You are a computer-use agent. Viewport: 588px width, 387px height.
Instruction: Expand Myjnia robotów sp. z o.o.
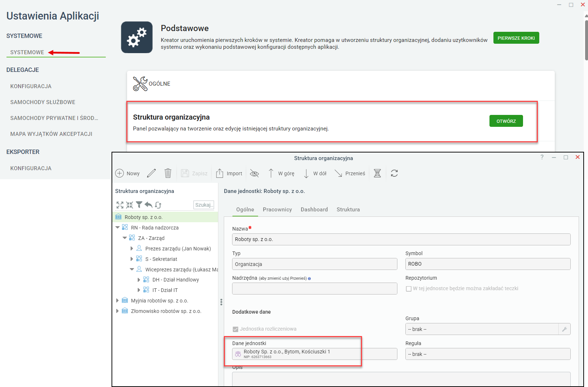point(117,300)
